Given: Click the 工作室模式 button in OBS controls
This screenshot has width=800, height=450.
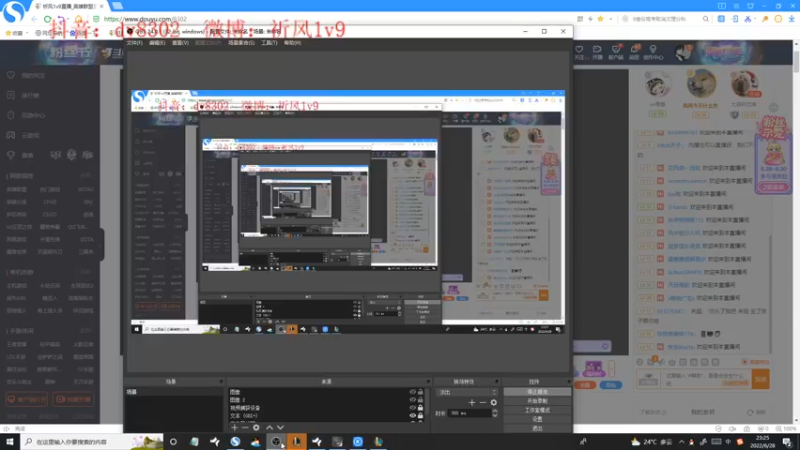Looking at the screenshot, I should click(x=537, y=410).
